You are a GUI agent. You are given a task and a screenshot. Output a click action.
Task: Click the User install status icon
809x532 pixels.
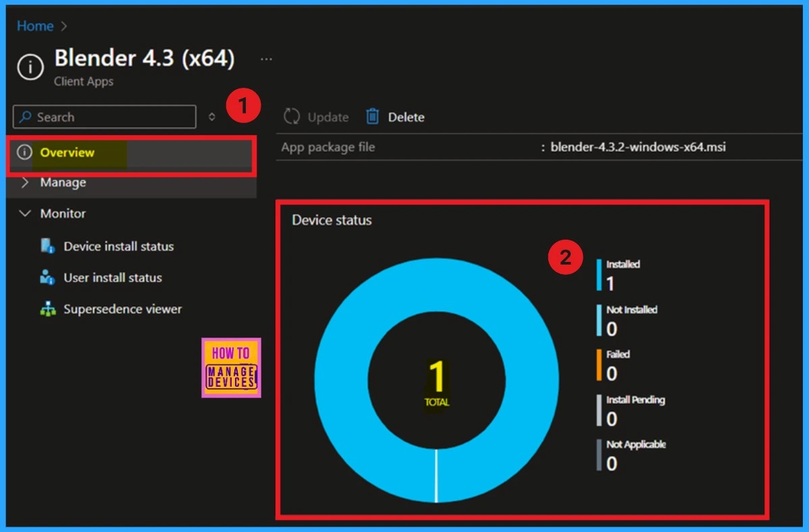[x=47, y=277]
